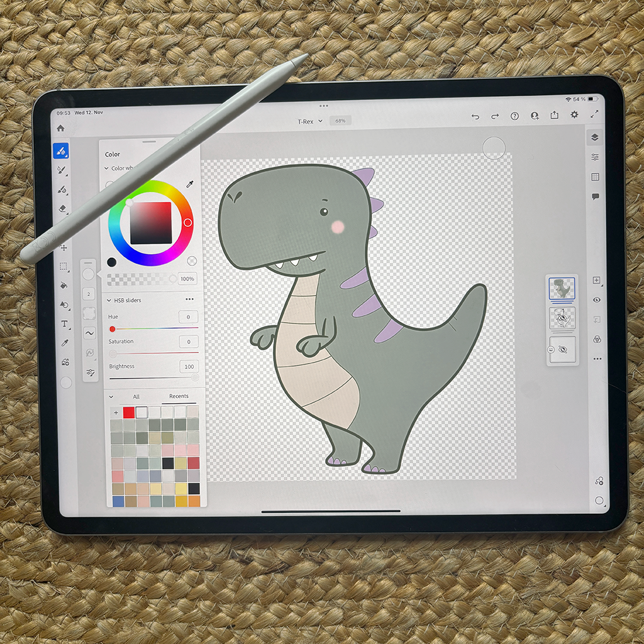Viewport: 644px width, 644px height.
Task: Select the Pixel Brush tool
Action: coord(61,151)
